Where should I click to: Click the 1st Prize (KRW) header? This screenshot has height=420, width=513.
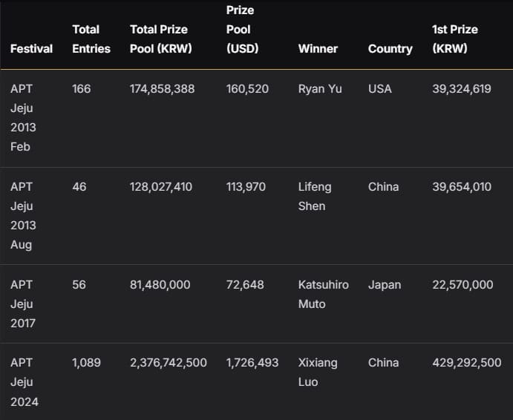pyautogui.click(x=455, y=39)
